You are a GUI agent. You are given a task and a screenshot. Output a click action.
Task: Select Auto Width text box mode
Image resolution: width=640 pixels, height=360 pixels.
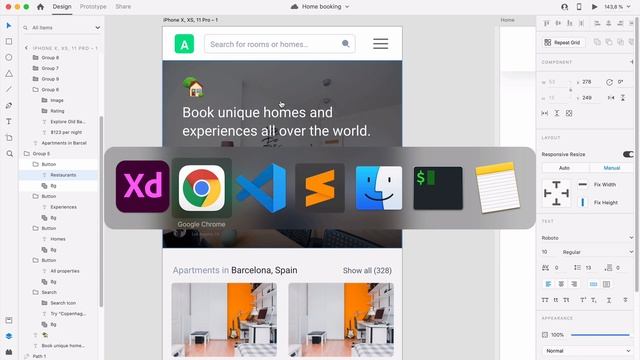tap(593, 284)
